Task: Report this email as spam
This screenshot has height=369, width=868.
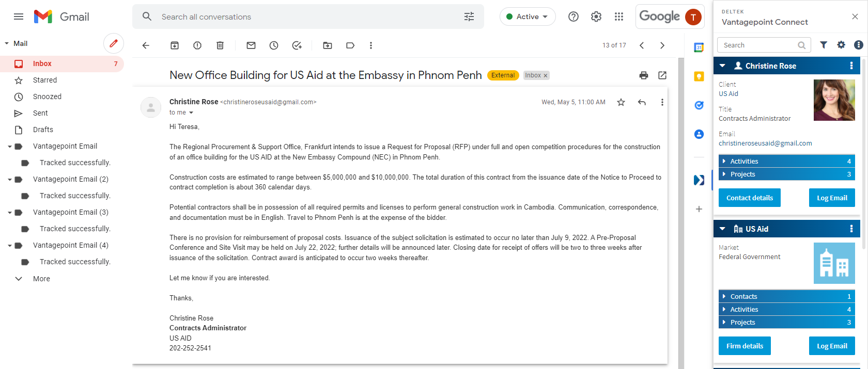Action: [x=197, y=45]
